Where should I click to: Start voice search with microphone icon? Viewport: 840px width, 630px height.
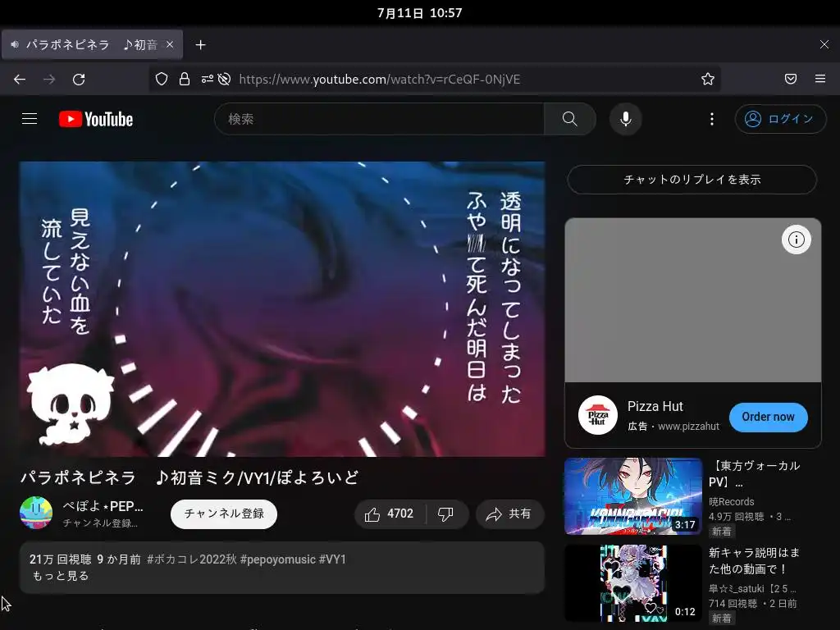point(625,119)
